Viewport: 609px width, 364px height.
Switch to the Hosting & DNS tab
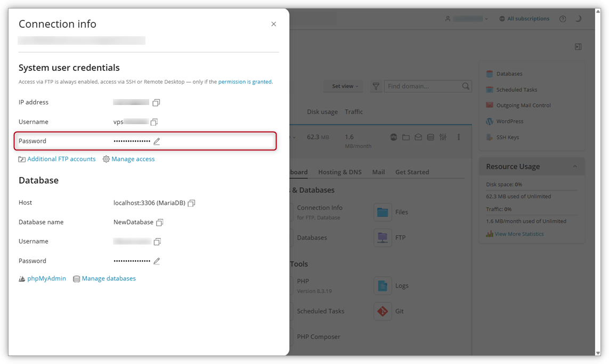pos(339,172)
